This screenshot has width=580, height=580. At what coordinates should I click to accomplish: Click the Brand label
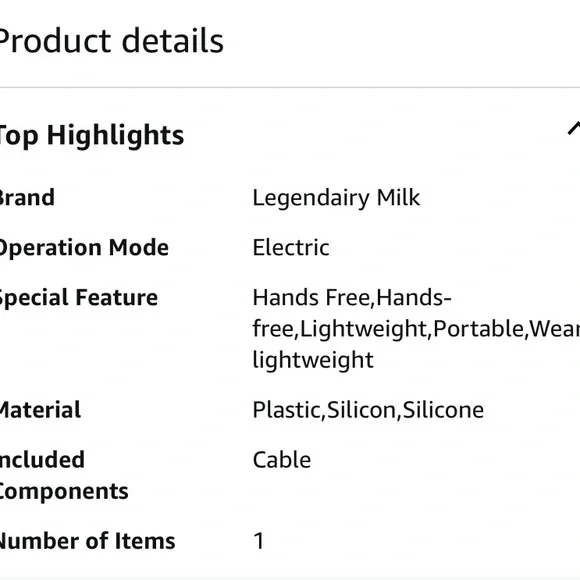tap(27, 198)
